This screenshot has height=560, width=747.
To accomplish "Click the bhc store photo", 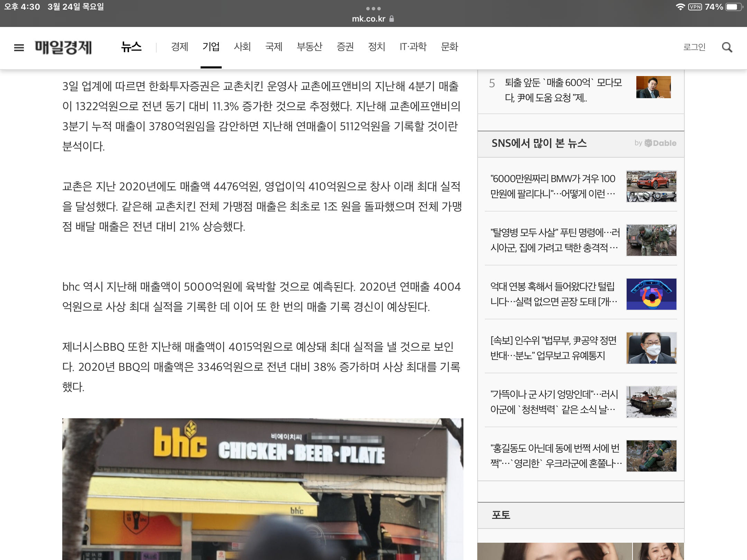I will pyautogui.click(x=262, y=488).
